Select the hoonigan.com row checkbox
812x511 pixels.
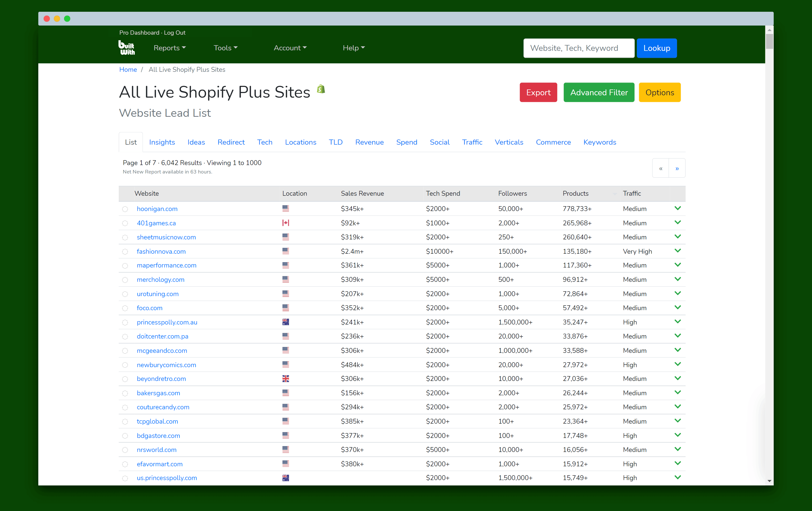tap(125, 209)
